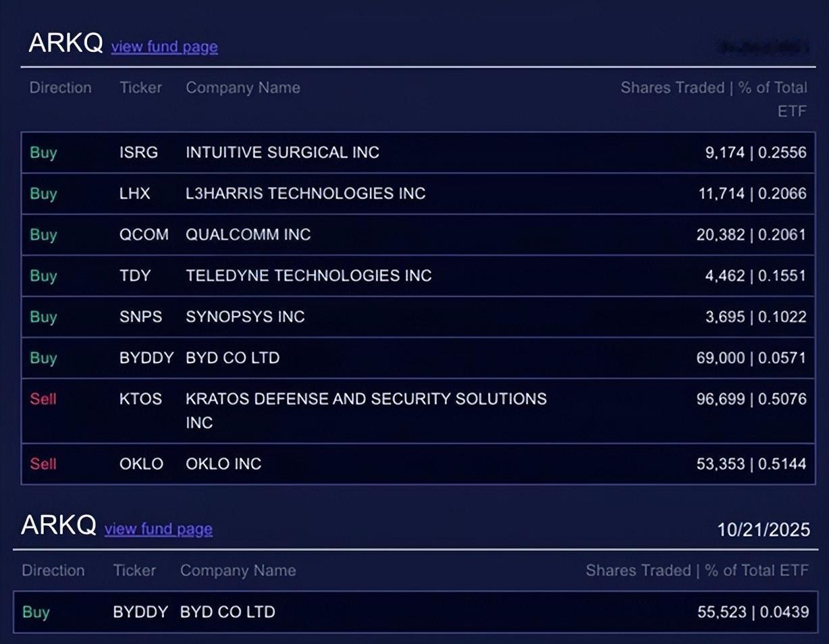Screen dimensions: 829x644
Task: Click the 3,695 | 0.1022 value
Action: [755, 317]
